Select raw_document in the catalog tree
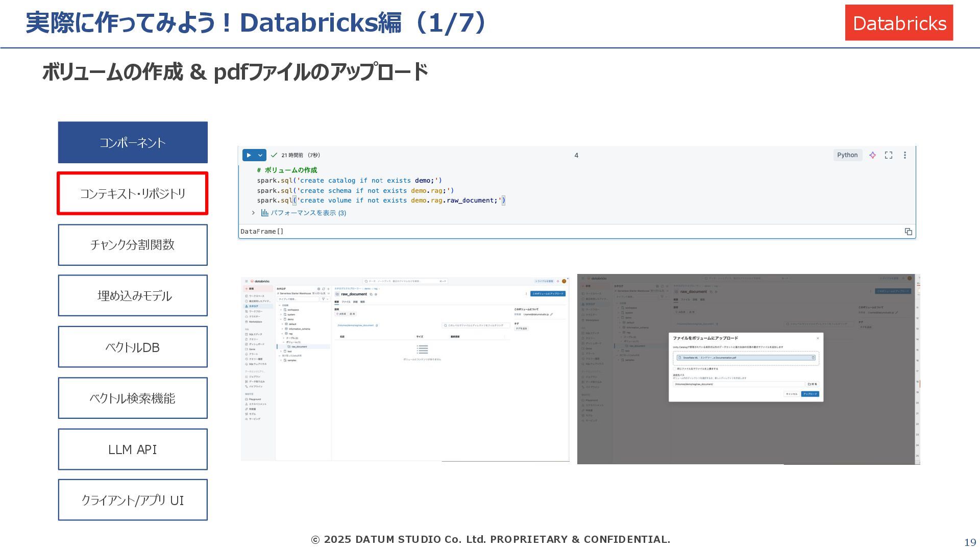The image size is (980, 551). pyautogui.click(x=299, y=347)
